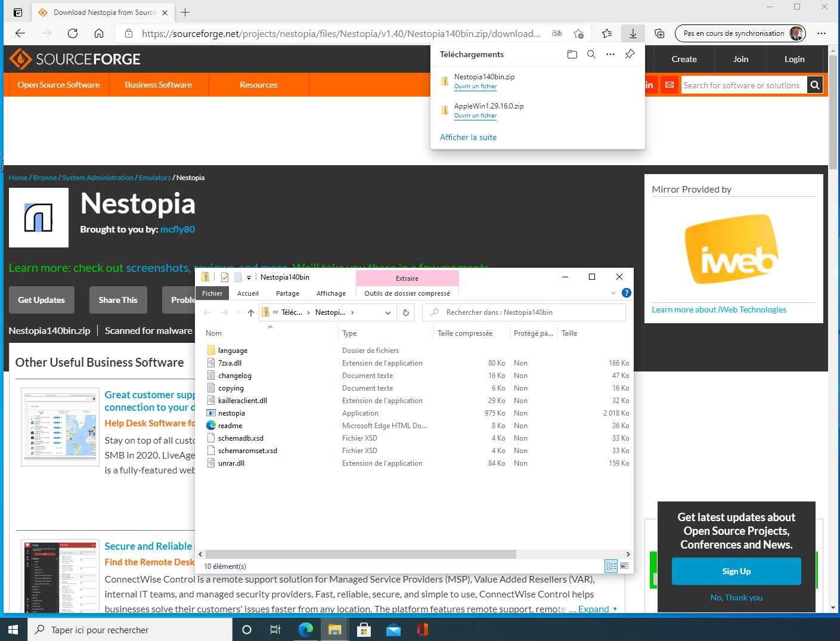
Task: Click Ouvrir un fichier under AppleWin1.29.16.0.zip
Action: [x=475, y=116]
